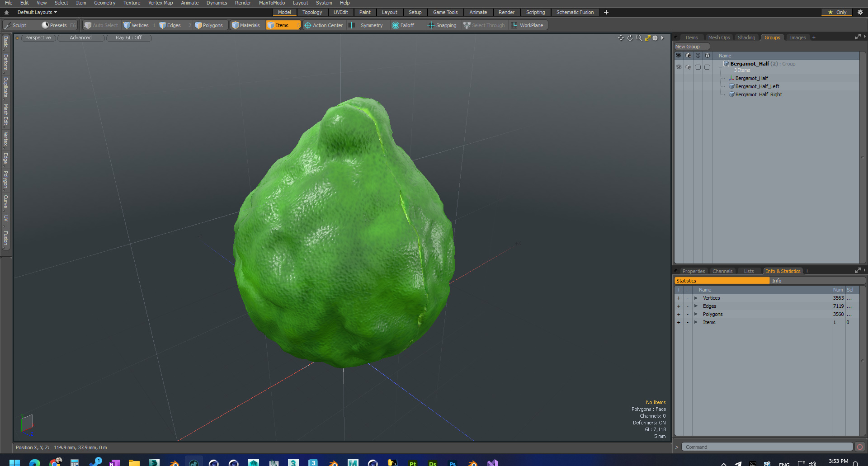The height and width of the screenshot is (466, 868).
Task: Switch to Shading tab
Action: (746, 38)
